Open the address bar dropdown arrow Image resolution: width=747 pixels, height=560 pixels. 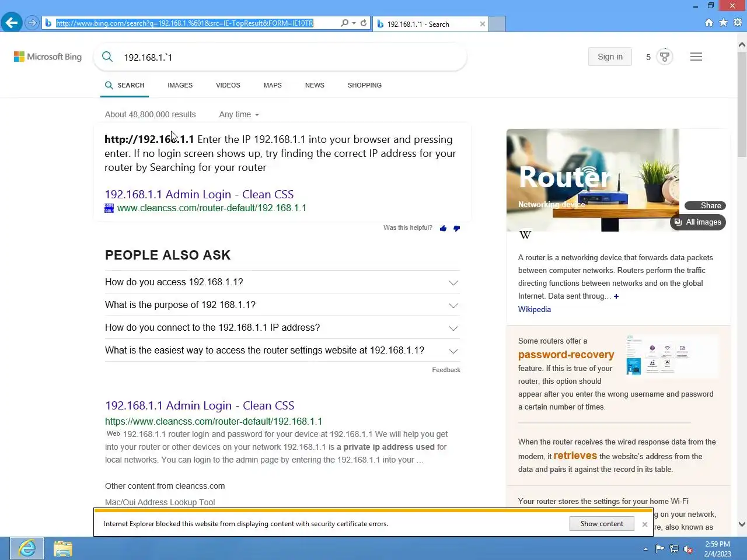coord(354,23)
